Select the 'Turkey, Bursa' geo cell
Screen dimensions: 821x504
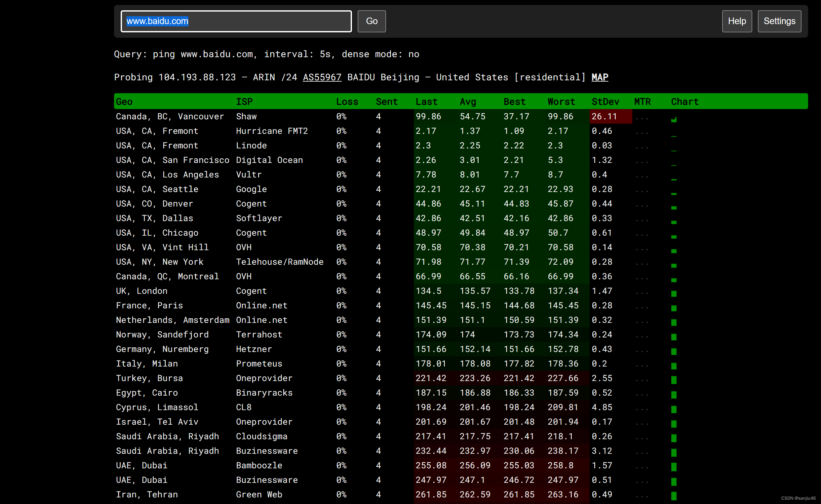click(x=149, y=378)
